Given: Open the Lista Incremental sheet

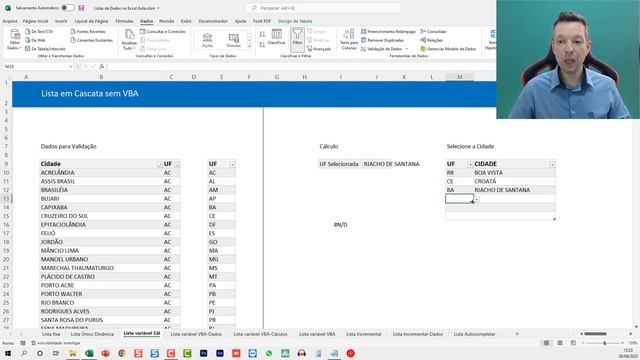Looking at the screenshot, I should (x=364, y=334).
